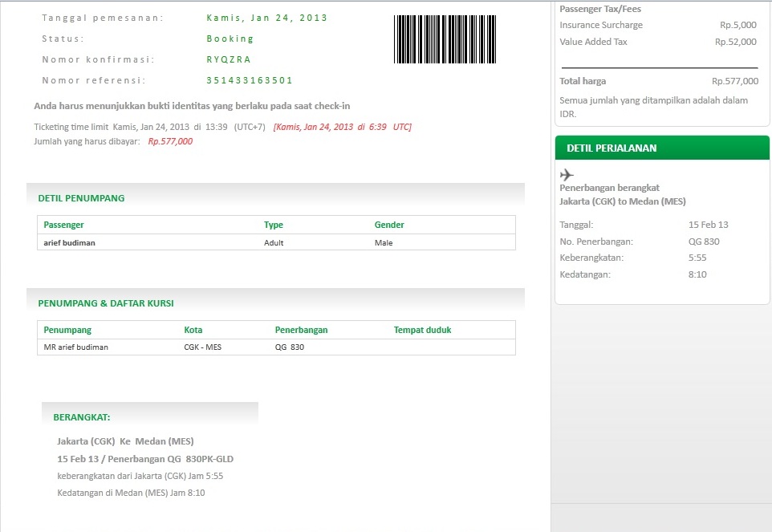Image resolution: width=772 pixels, height=532 pixels.
Task: Select the Gender column header
Action: pos(388,225)
